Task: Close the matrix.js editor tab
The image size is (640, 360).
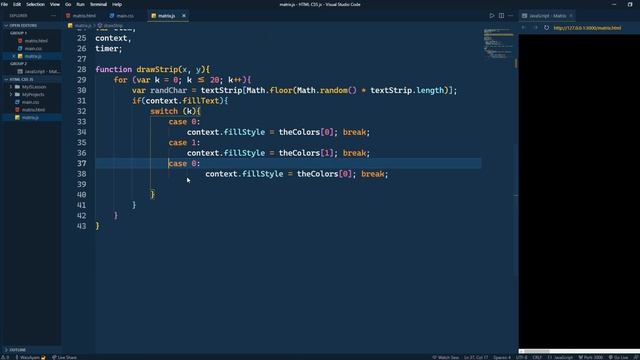Action: tap(184, 16)
